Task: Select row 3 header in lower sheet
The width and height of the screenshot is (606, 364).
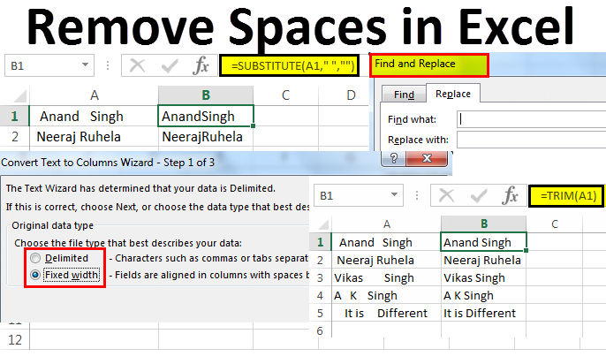Action: coord(320,277)
